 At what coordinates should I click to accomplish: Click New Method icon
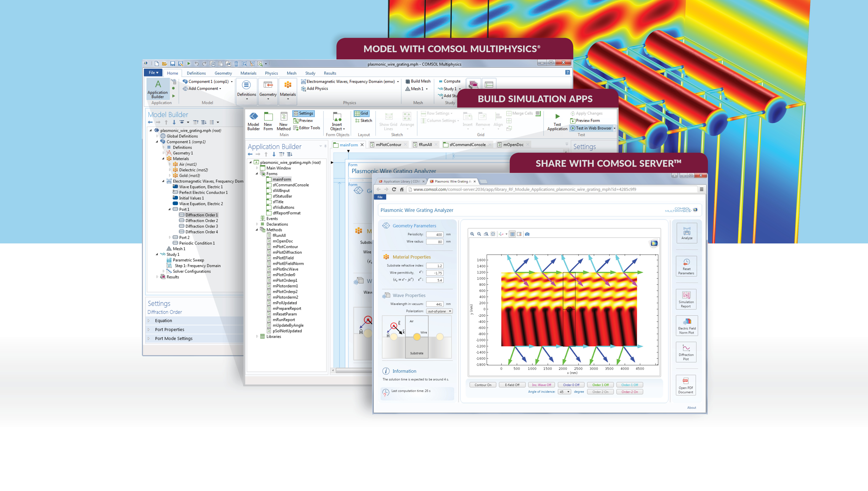point(283,121)
